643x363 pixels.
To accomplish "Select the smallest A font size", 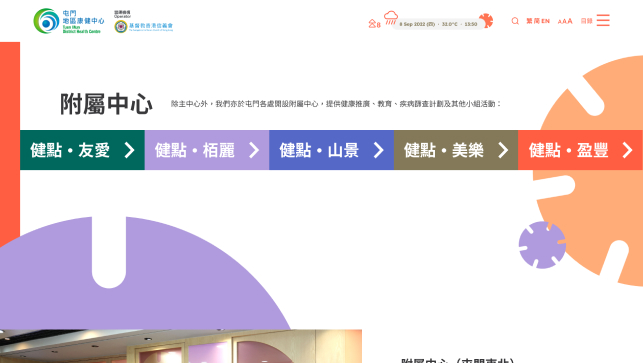I will click(x=560, y=22).
